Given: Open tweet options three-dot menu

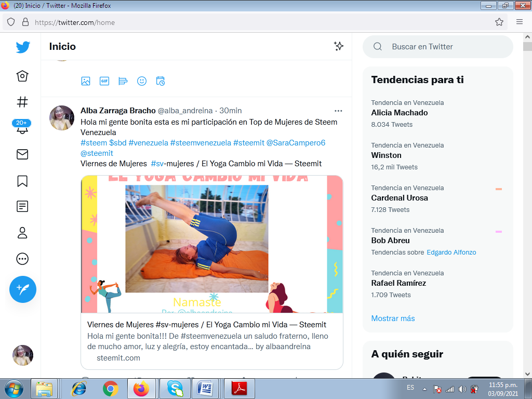Looking at the screenshot, I should [x=338, y=111].
